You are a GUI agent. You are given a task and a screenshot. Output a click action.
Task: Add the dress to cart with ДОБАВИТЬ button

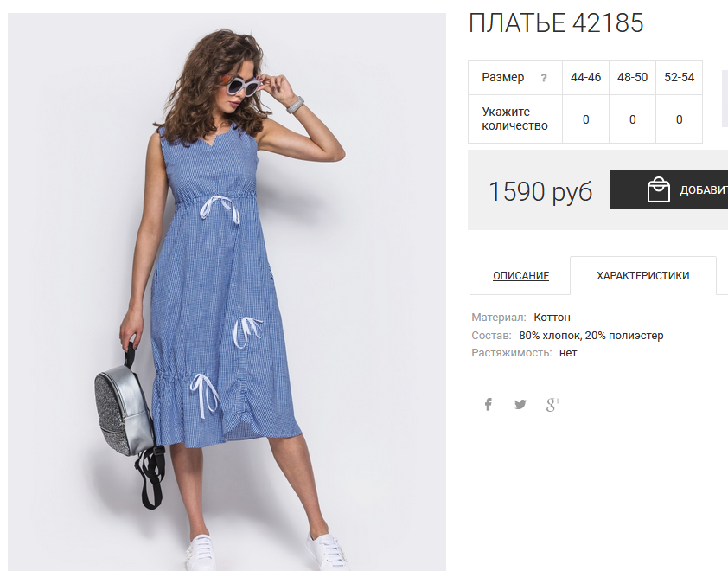click(669, 189)
